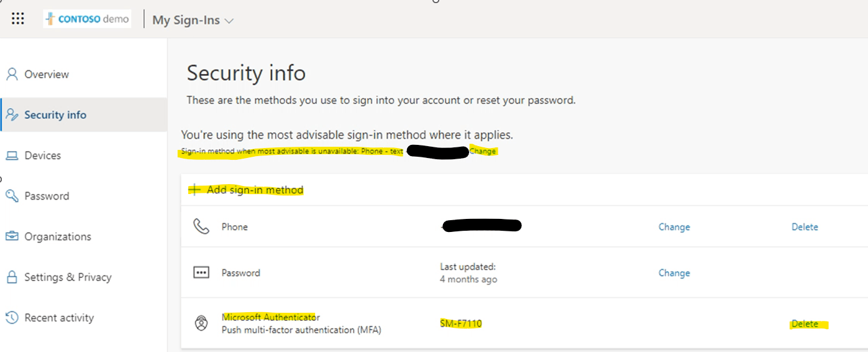
Task: Change the account Password
Action: coord(674,273)
